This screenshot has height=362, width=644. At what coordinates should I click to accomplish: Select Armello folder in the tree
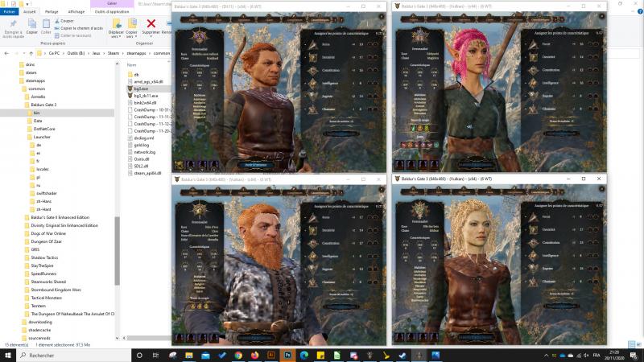coord(38,97)
